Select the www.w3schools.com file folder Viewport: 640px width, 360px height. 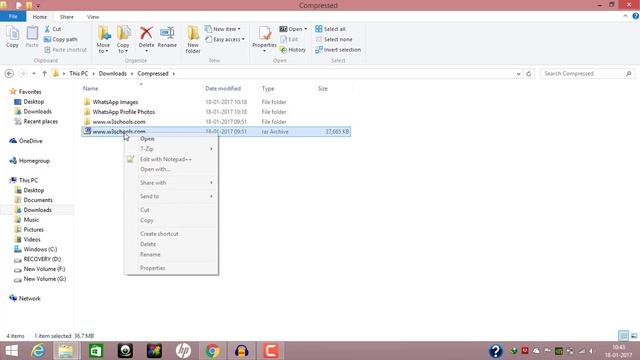click(119, 122)
